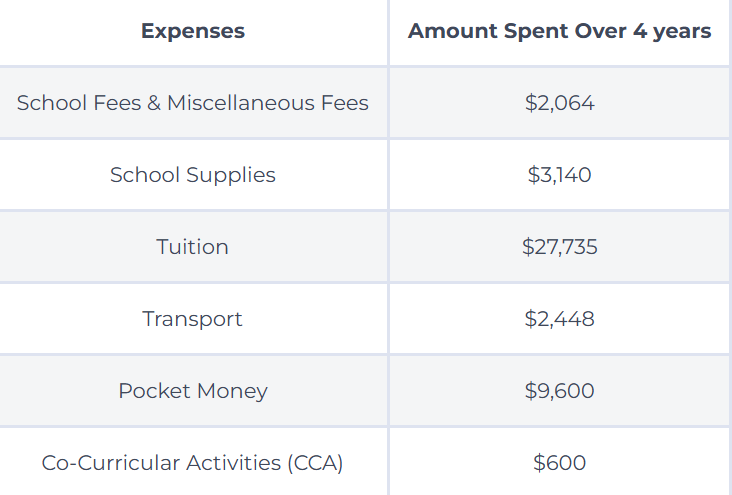This screenshot has height=495, width=732.
Task: Select the $27,735 tuition amount
Action: coord(559,247)
